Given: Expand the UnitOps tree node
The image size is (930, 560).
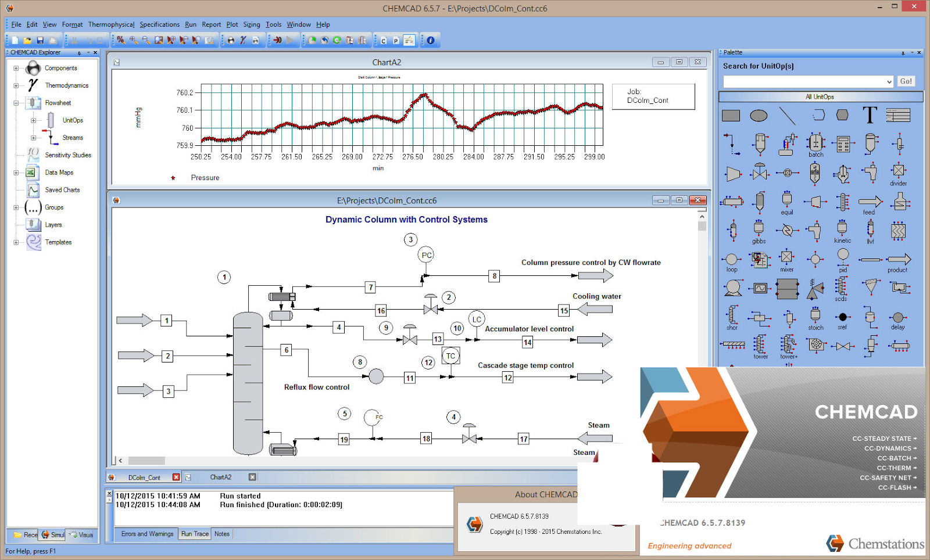Looking at the screenshot, I should (33, 120).
